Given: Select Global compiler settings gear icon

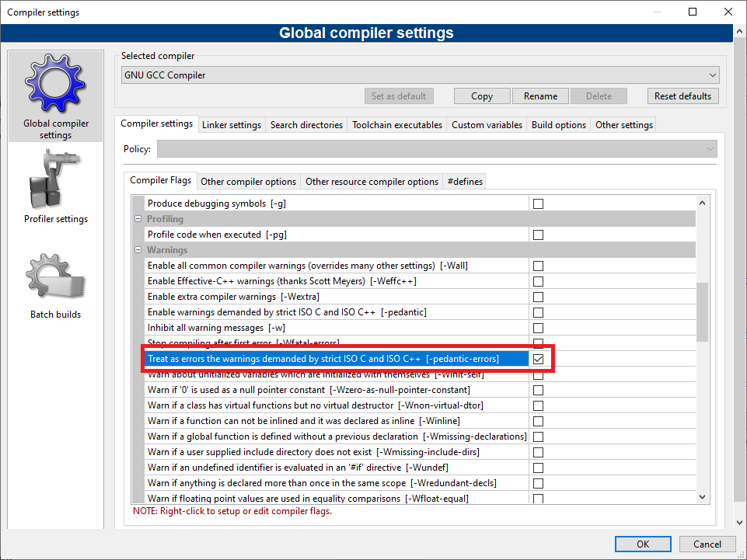Looking at the screenshot, I should [x=55, y=85].
